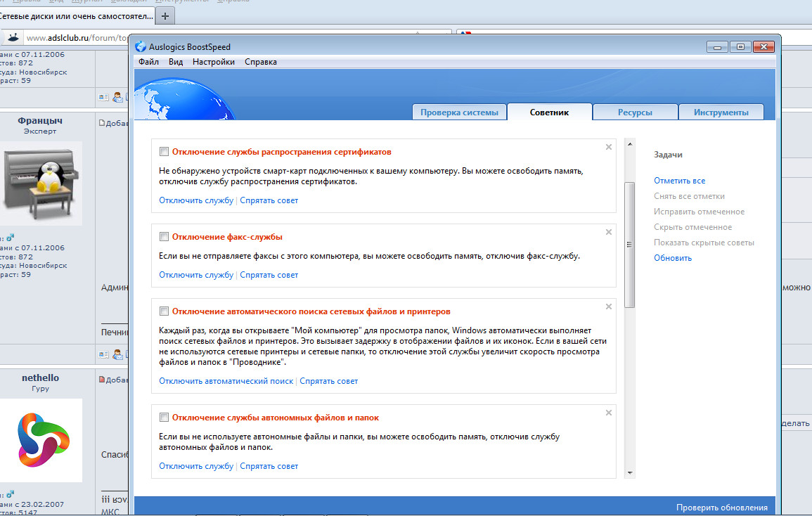Open the Файл menu
This screenshot has height=516, width=812.
click(148, 62)
